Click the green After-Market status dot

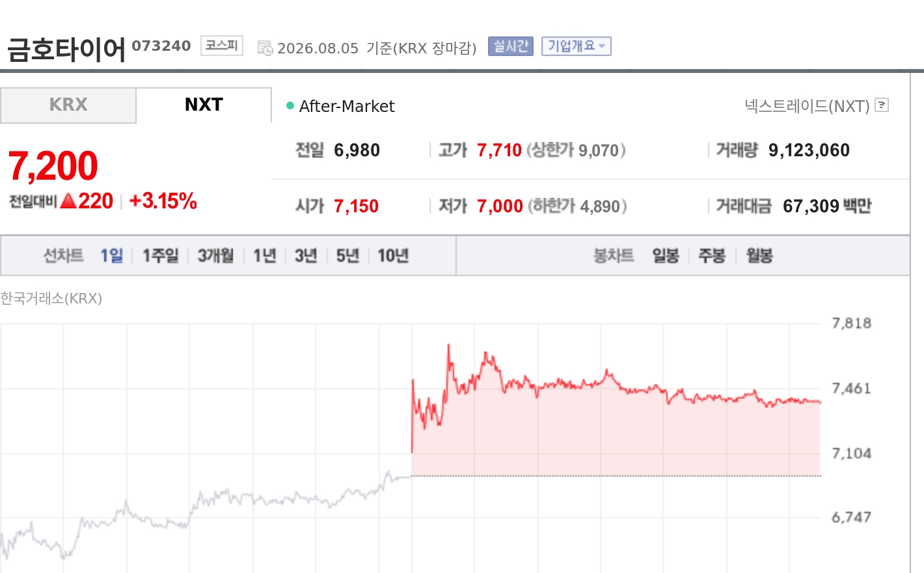point(290,105)
